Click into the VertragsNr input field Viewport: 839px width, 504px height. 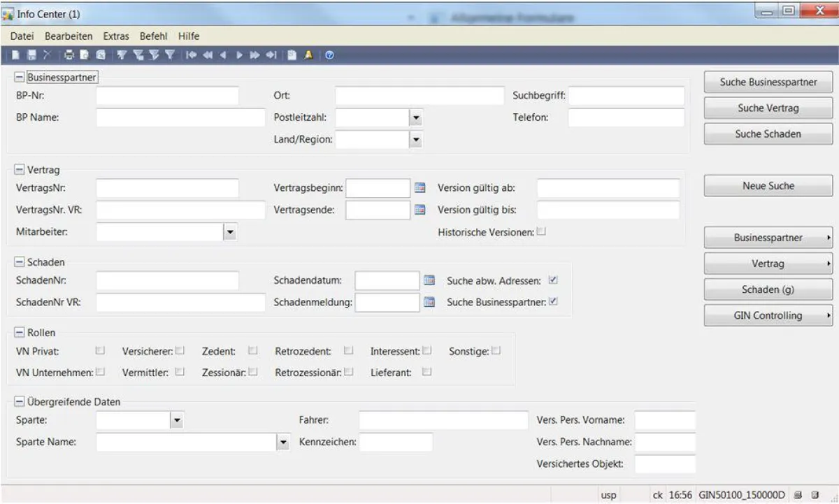click(168, 188)
